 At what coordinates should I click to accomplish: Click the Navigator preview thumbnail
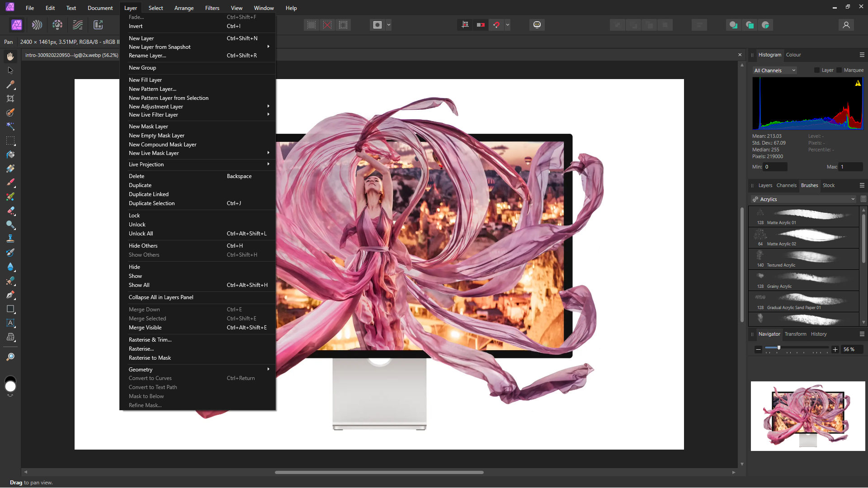coord(808,416)
